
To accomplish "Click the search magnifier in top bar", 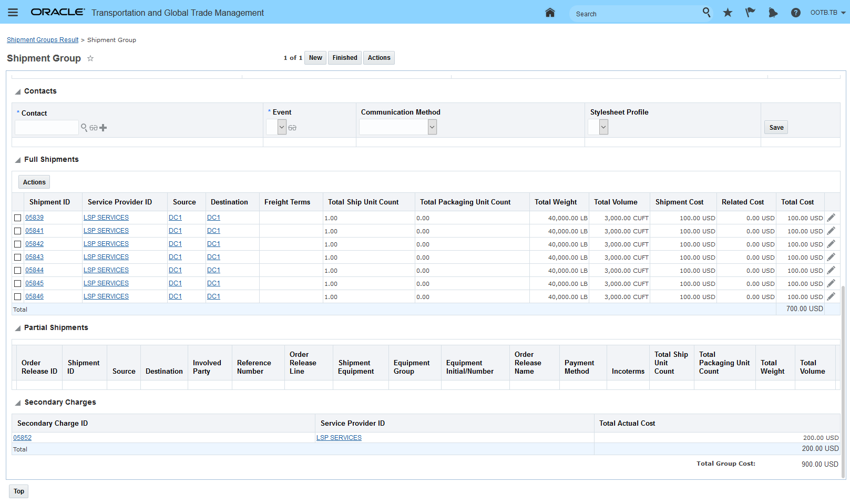I will tap(706, 12).
